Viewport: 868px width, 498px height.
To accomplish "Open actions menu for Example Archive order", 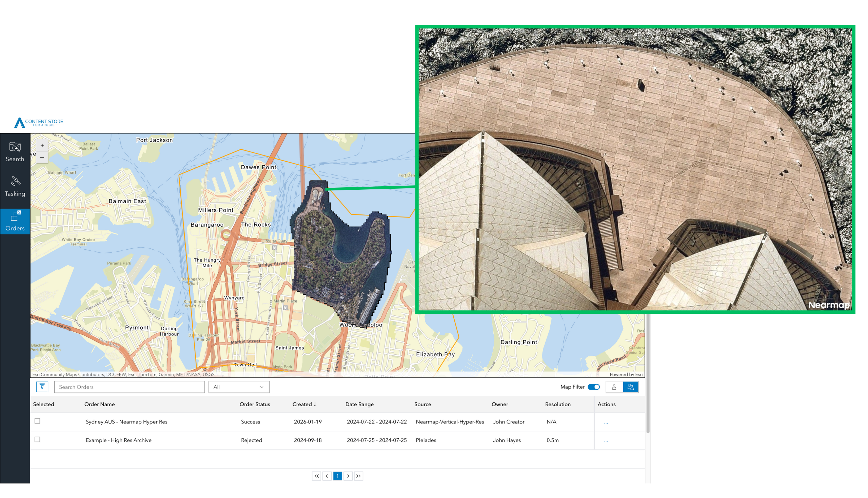I will pyautogui.click(x=606, y=441).
